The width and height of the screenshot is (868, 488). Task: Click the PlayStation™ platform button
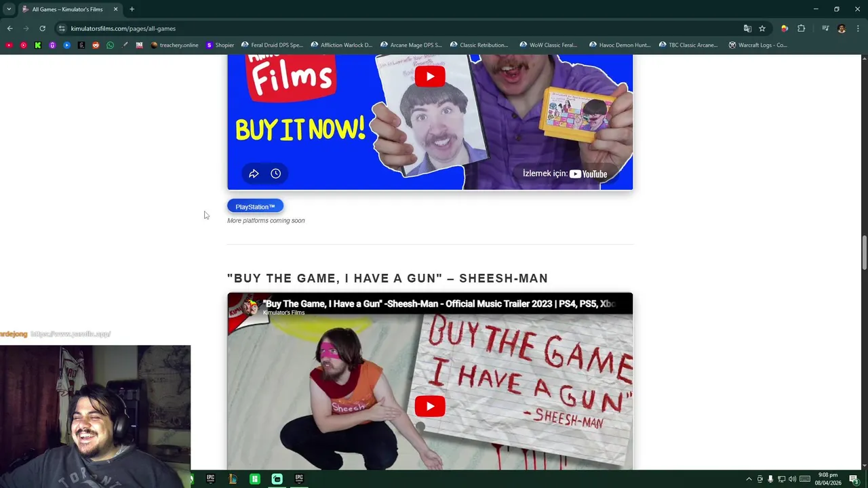(x=255, y=207)
